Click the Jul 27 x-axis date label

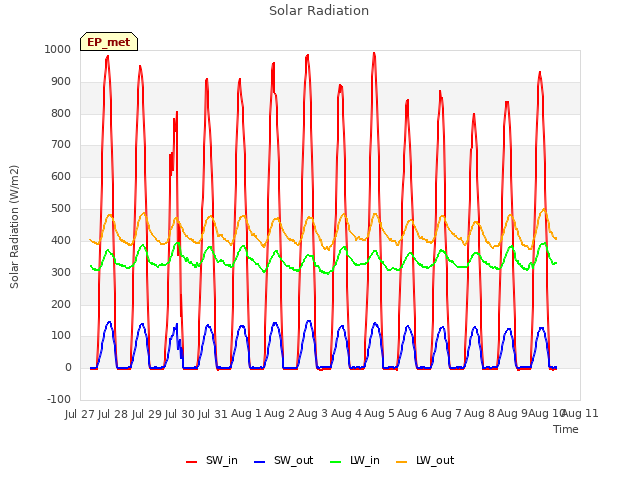tap(80, 414)
